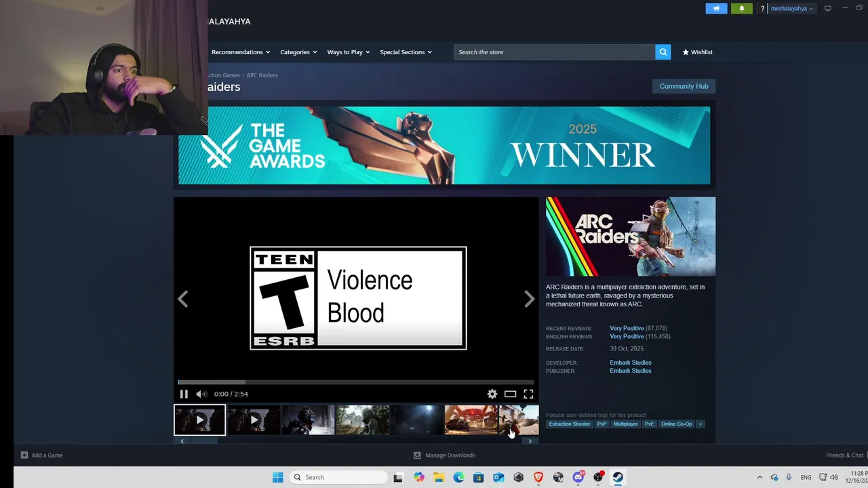Open The Game Awards Winner banner
868x488 pixels.
(x=444, y=145)
